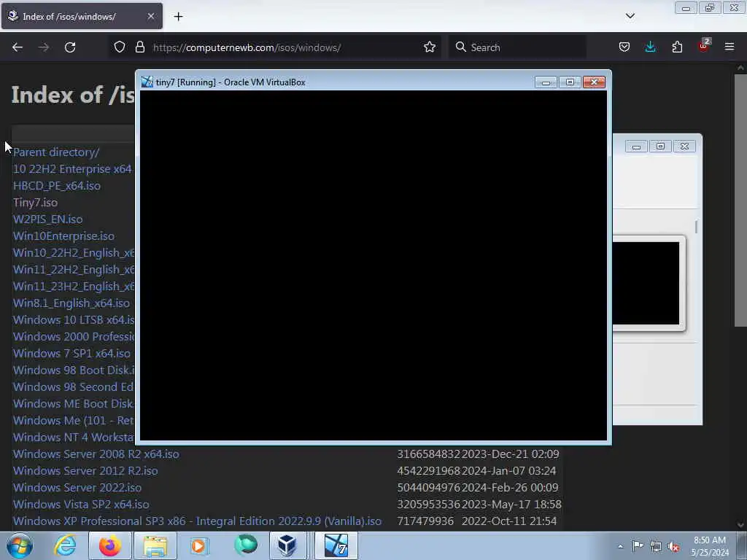747x560 pixels.
Task: Open the Windows XP Professional SP3 x86 iso link
Action: click(x=197, y=521)
